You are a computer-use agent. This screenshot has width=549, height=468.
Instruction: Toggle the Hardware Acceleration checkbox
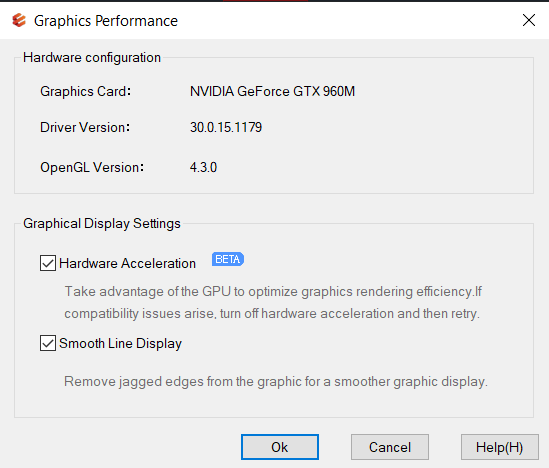48,263
